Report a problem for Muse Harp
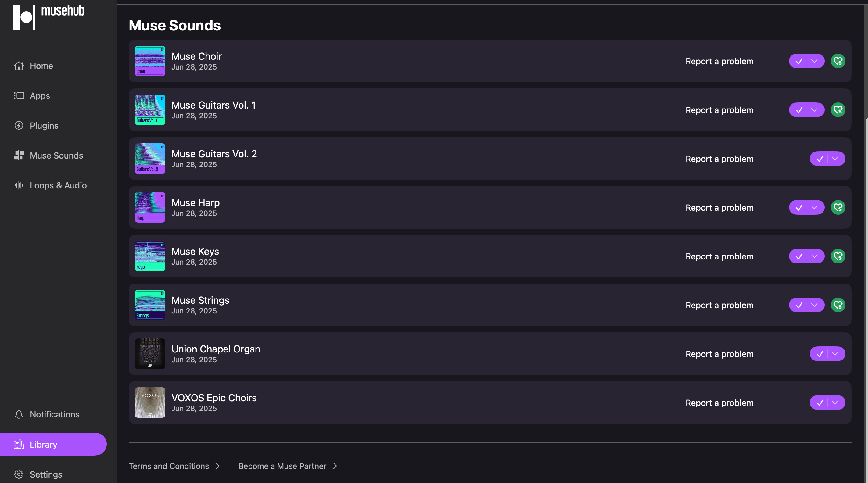Viewport: 868px width, 483px height. (719, 207)
